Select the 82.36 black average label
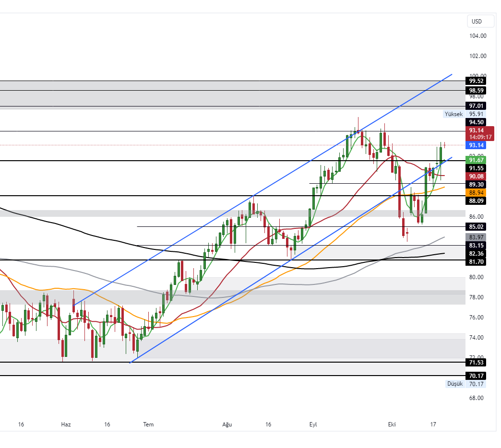The image size is (501, 448). 476,253
